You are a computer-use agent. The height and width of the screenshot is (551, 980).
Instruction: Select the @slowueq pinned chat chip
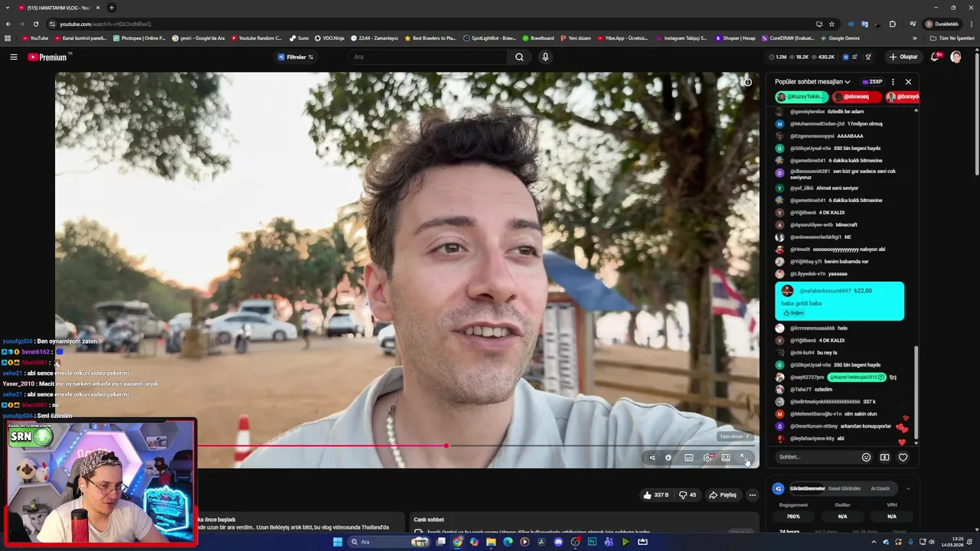[856, 96]
